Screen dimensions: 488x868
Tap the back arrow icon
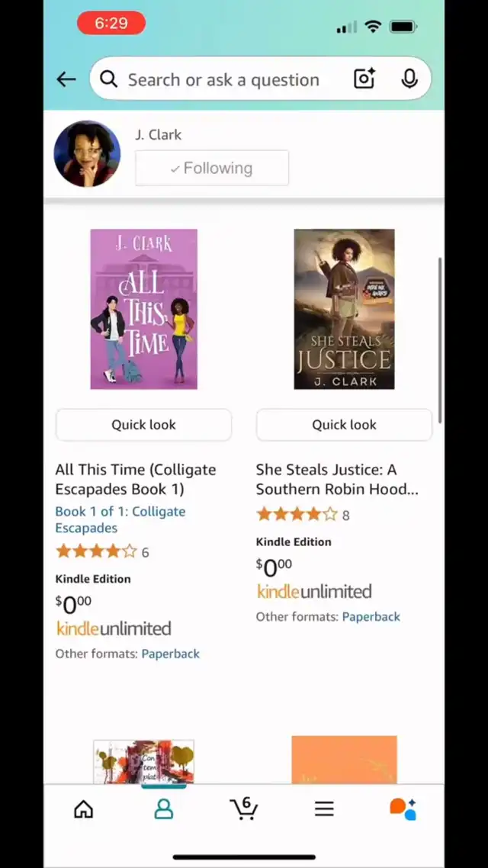(66, 80)
